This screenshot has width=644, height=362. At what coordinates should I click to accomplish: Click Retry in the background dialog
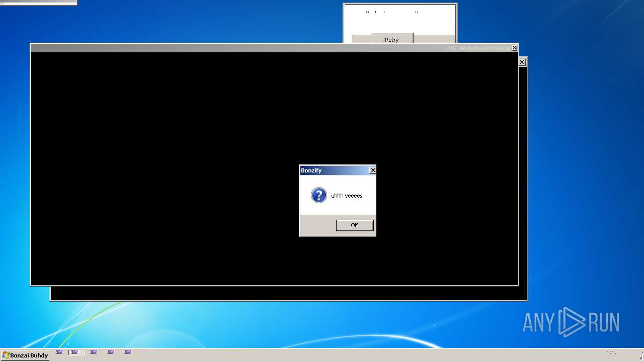[392, 39]
